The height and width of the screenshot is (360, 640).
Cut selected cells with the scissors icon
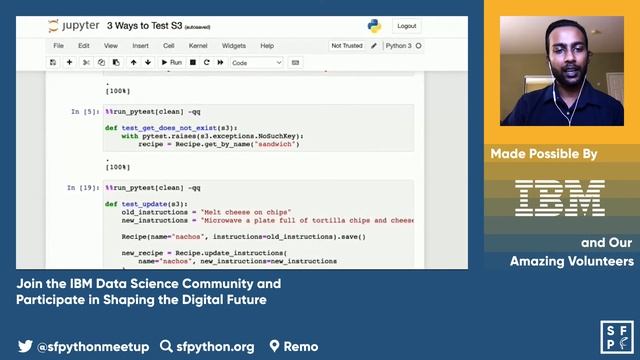coord(86,62)
